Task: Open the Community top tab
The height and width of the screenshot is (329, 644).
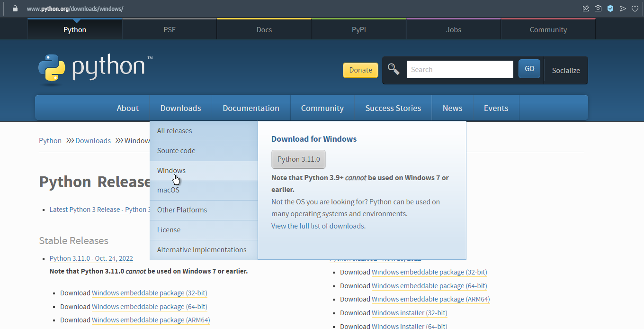Action: (x=548, y=29)
